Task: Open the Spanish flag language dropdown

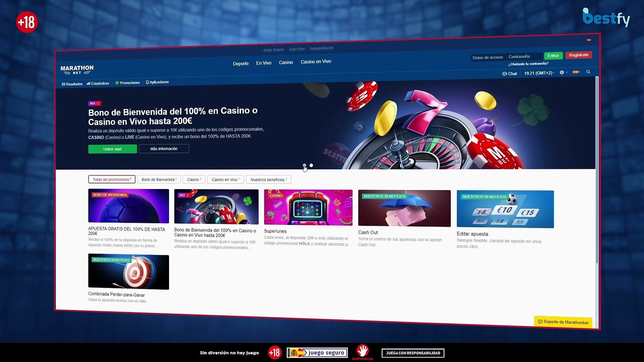Action: [x=577, y=72]
